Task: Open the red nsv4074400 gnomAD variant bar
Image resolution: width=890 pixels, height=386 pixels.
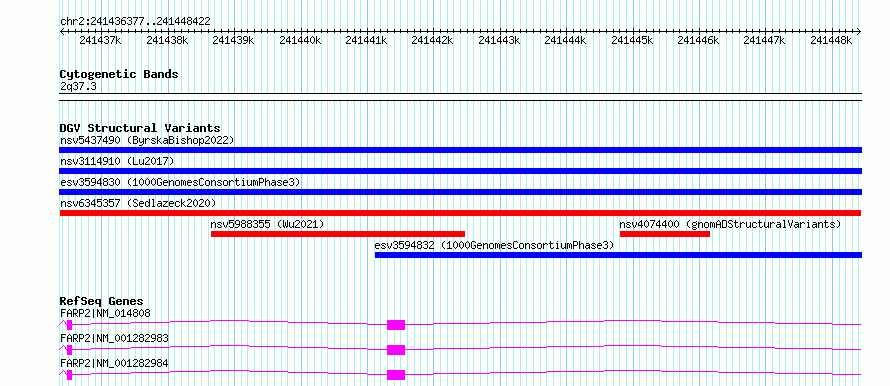Action: pos(665,234)
